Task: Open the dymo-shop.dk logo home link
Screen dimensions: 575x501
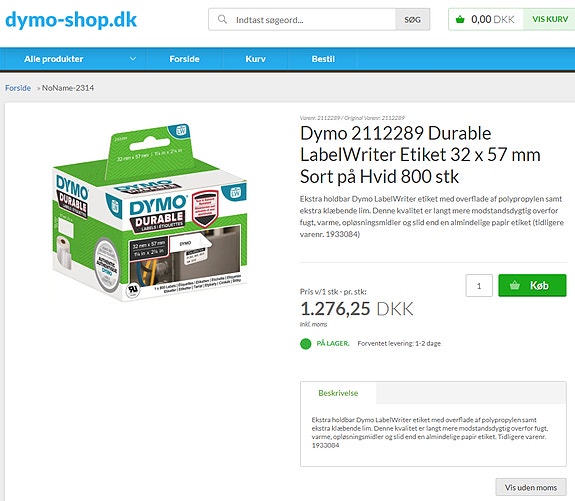Action: (71, 20)
